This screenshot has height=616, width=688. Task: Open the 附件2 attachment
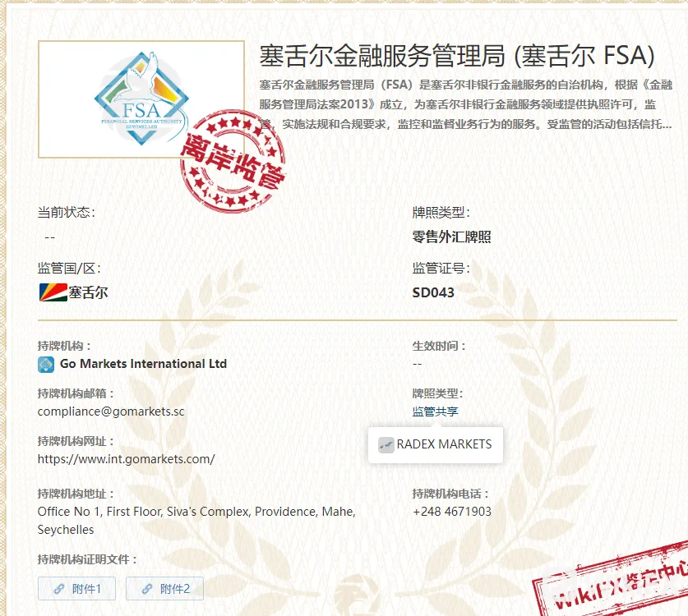pyautogui.click(x=164, y=588)
